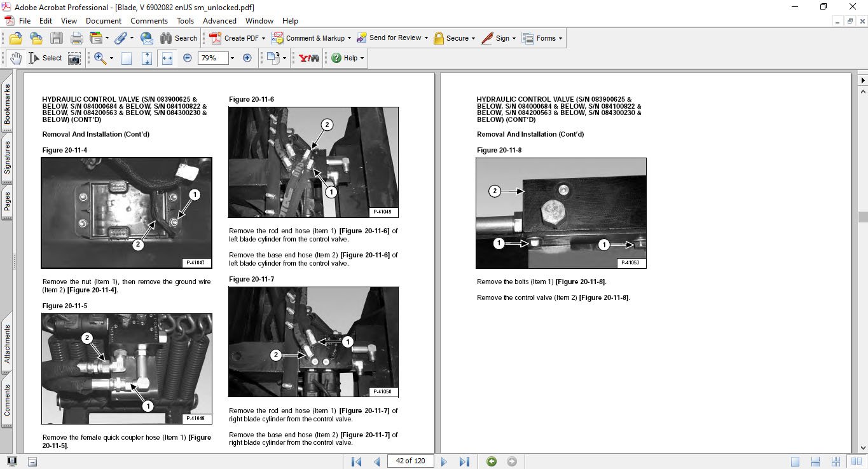
Task: Go to Previous Page arrow
Action: click(x=376, y=461)
